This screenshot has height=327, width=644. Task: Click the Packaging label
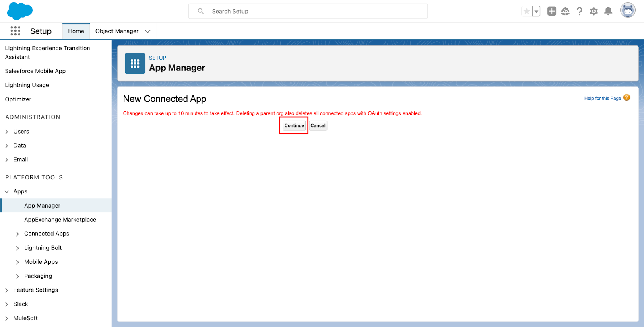click(38, 276)
